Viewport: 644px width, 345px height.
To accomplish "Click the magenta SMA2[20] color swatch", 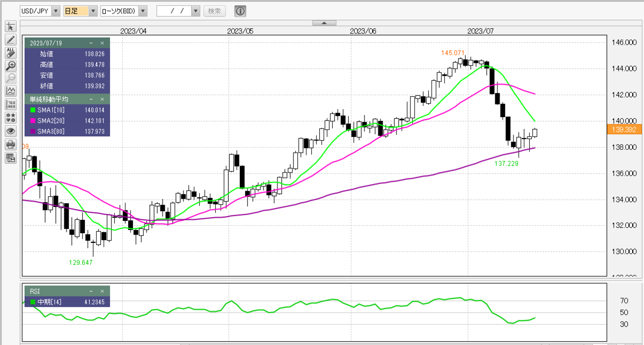I will click(x=32, y=121).
